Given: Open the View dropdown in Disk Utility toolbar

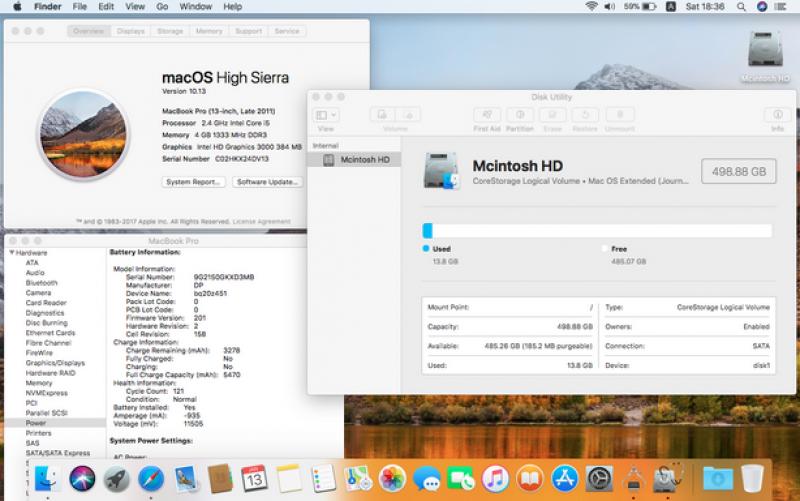Looking at the screenshot, I should 326,115.
